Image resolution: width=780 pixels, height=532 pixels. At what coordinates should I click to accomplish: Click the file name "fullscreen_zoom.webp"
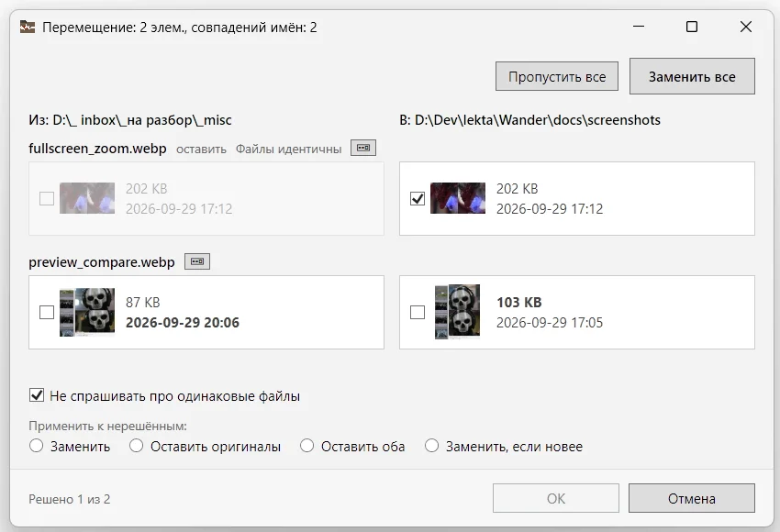(97, 149)
